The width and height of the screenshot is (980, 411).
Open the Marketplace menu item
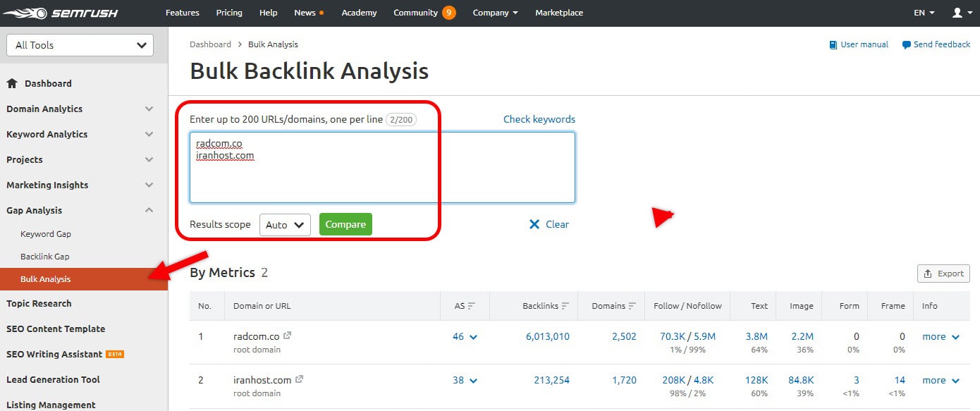pyautogui.click(x=559, y=12)
